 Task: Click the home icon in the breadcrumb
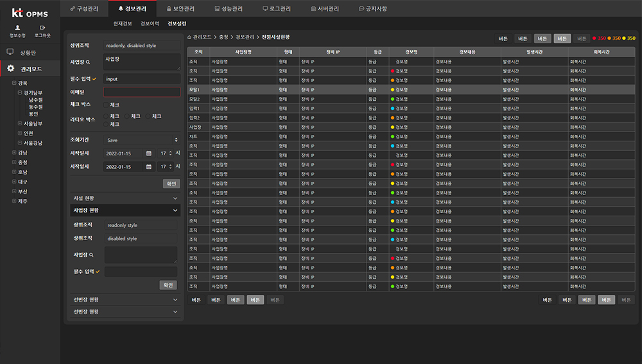point(189,37)
